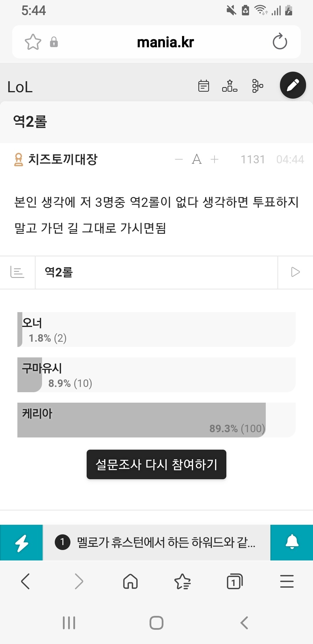Reload the mania.kr page
The width and height of the screenshot is (313, 644).
point(280,42)
